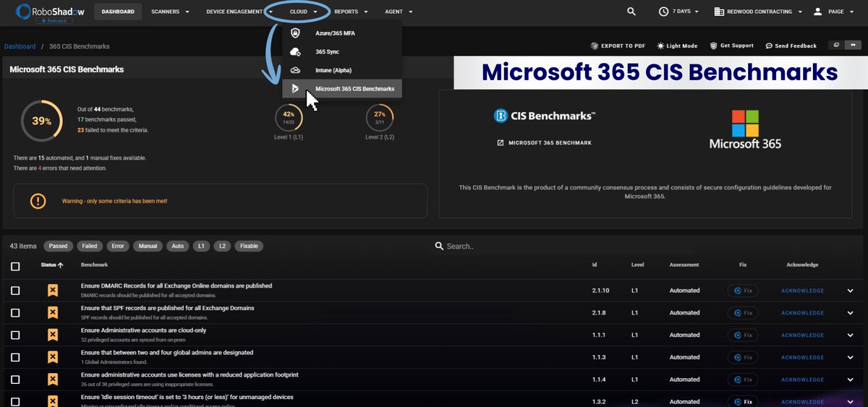Select 365 Sync from the Cloud menu
The image size is (868, 407).
point(342,52)
